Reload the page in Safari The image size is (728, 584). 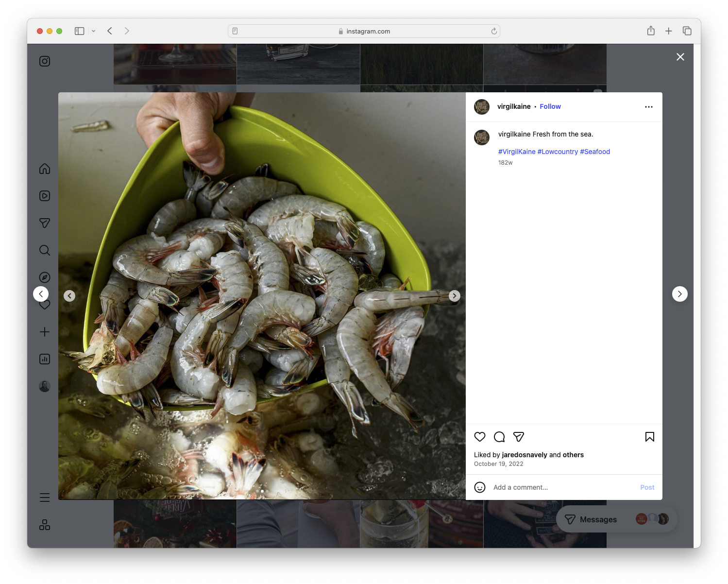pos(494,31)
